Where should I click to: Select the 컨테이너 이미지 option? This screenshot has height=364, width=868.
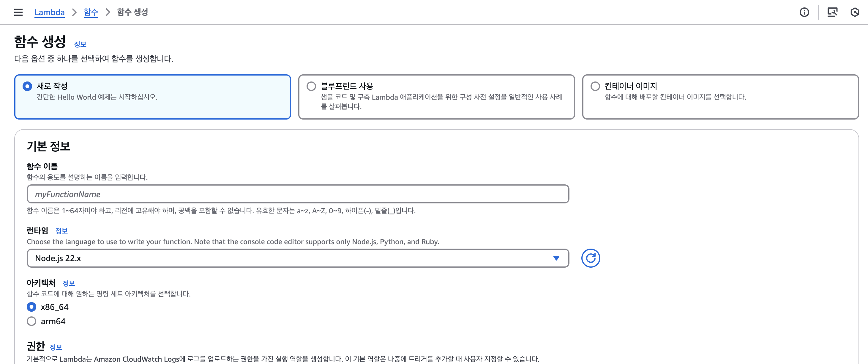(x=595, y=86)
